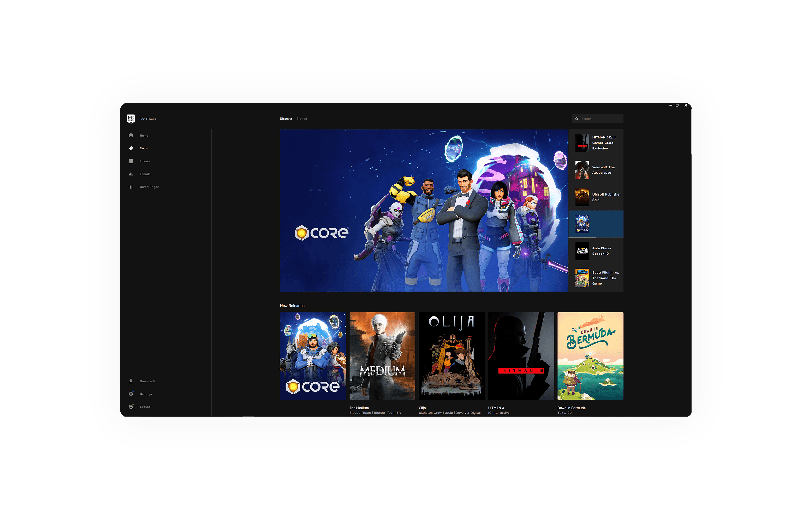812x520 pixels.
Task: Open the Friends people icon
Action: pos(131,174)
